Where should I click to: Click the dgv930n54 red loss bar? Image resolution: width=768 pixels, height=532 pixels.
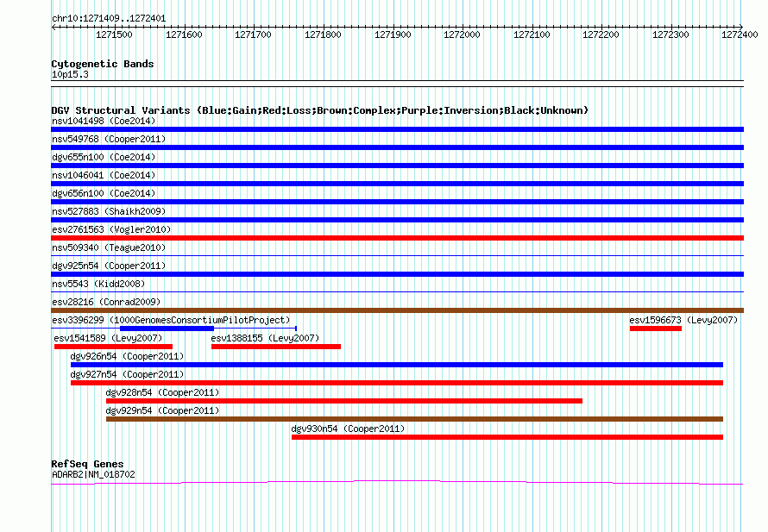507,437
